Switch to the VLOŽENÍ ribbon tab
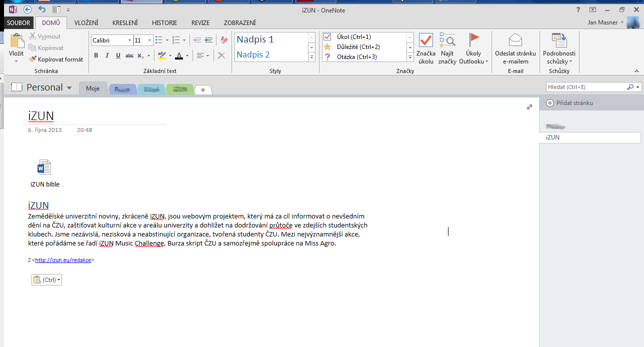Image resolution: width=644 pixels, height=347 pixels. click(x=86, y=22)
